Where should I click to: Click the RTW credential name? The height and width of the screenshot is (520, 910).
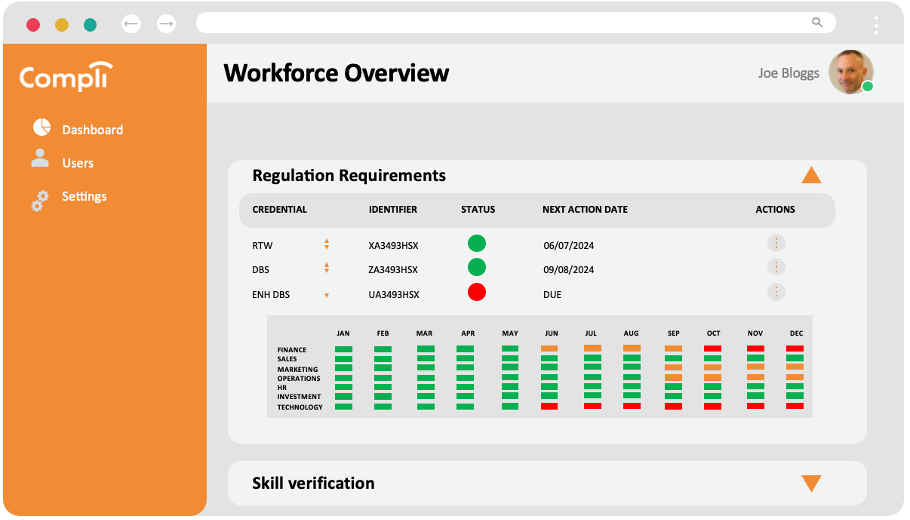click(262, 245)
